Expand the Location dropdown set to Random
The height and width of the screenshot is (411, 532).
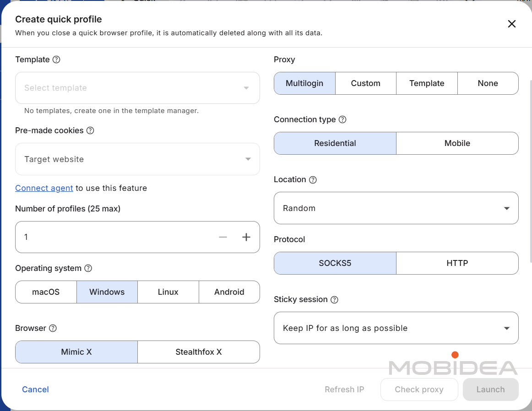(396, 208)
